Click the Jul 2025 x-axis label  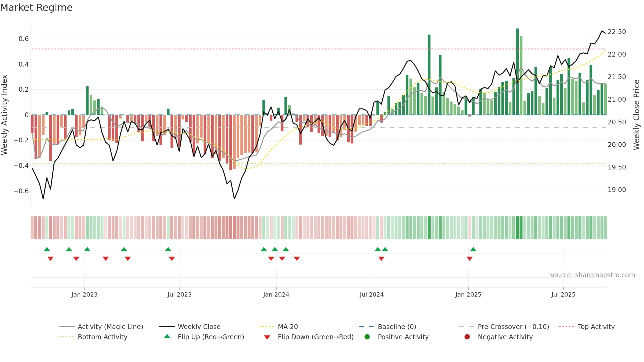click(x=563, y=294)
